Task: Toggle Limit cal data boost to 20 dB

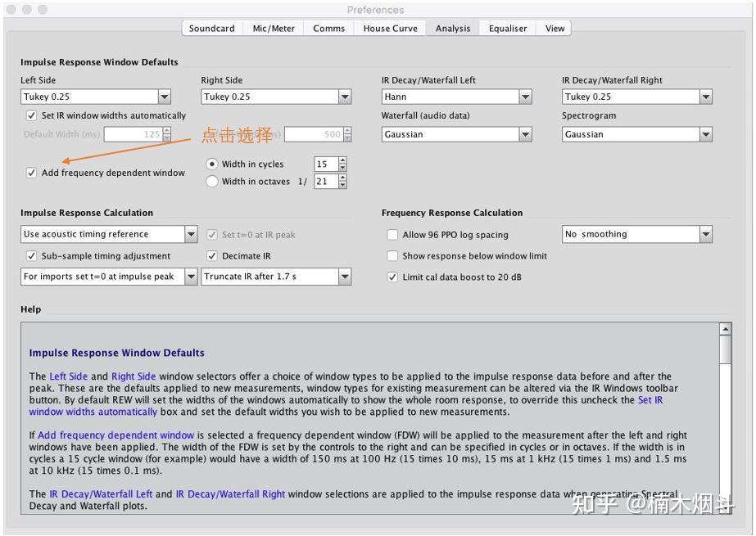Action: pos(392,277)
